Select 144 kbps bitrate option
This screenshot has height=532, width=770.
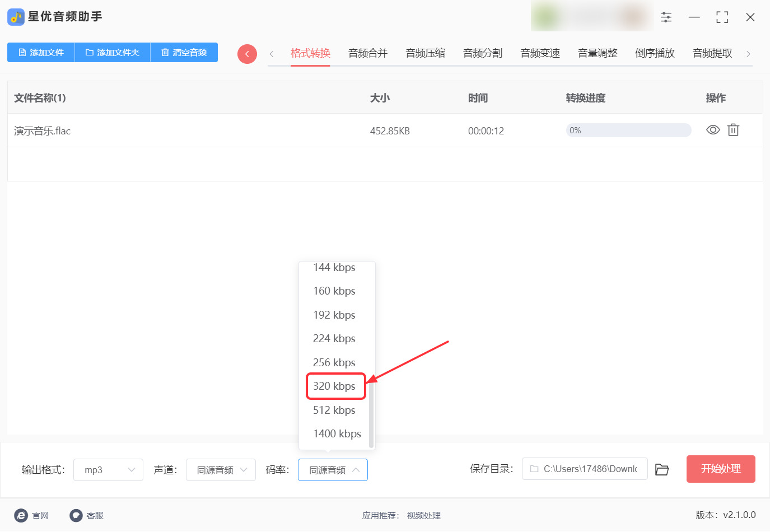[x=334, y=267]
